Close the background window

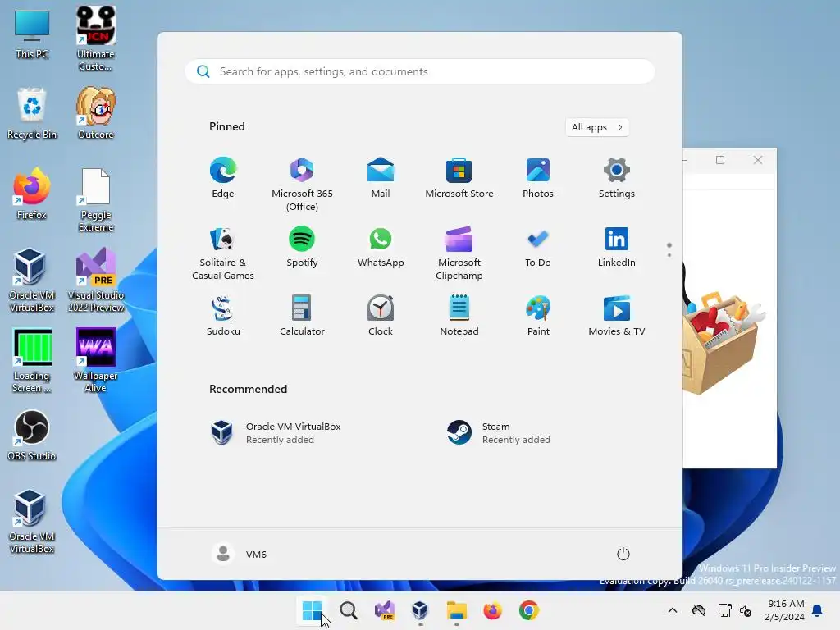[x=757, y=160]
